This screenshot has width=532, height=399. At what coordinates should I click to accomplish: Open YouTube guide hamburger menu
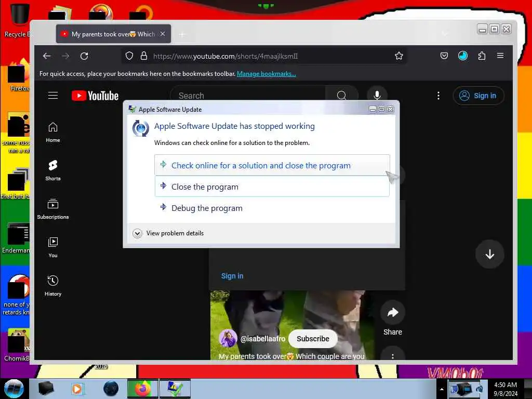53,96
